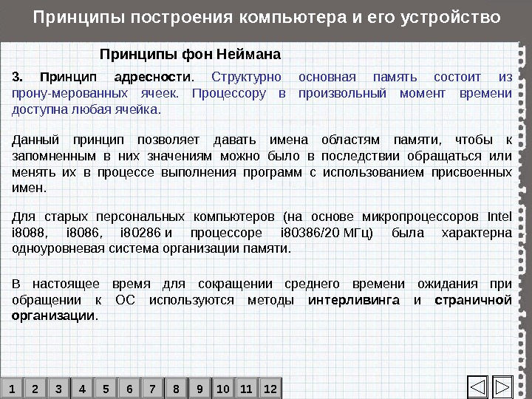This screenshot has width=532, height=399.
Task: Jump to slide 3
Action: [x=58, y=389]
